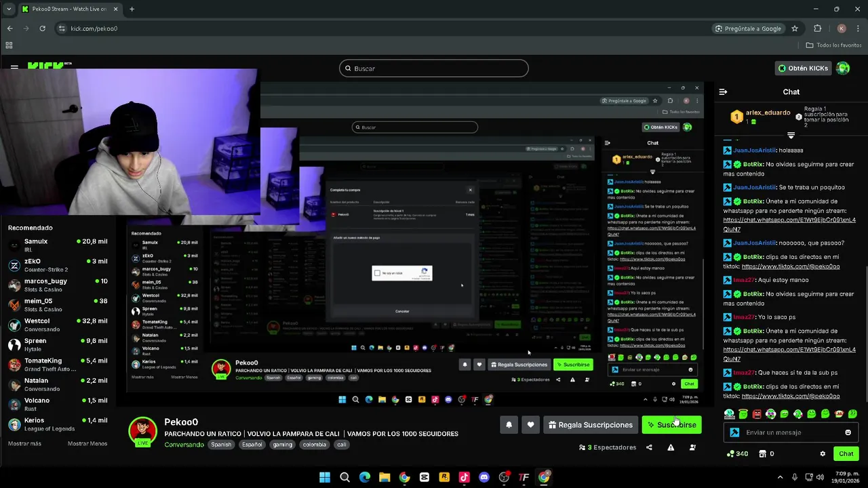Open File Explorer from the taskbar
This screenshot has height=488, width=868.
pos(384,477)
